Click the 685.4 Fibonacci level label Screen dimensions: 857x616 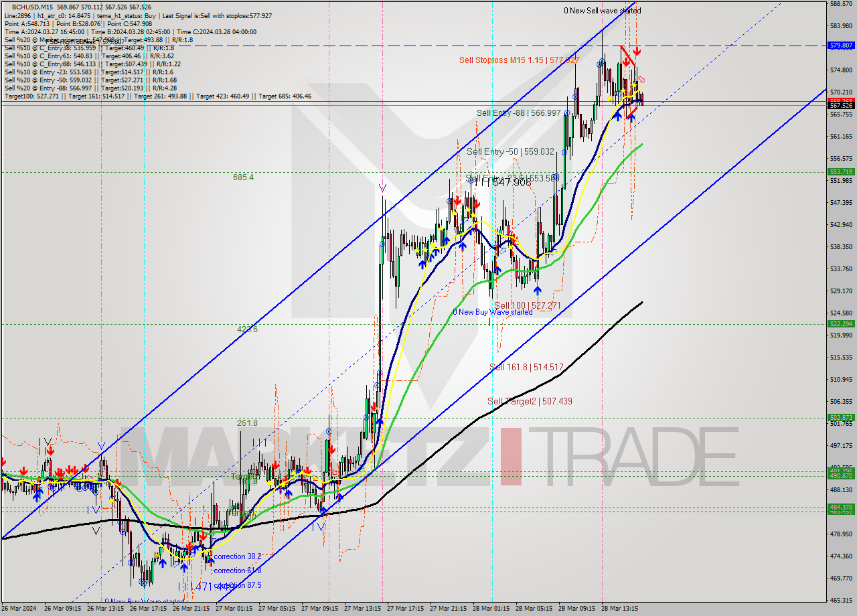[243, 177]
